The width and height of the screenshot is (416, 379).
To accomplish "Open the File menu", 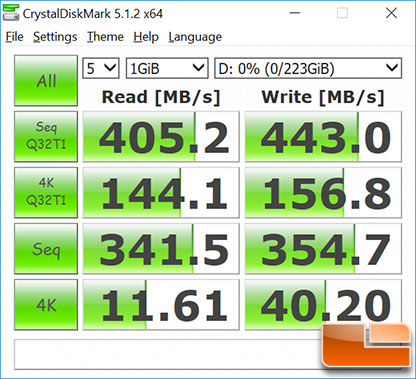I will tap(14, 37).
